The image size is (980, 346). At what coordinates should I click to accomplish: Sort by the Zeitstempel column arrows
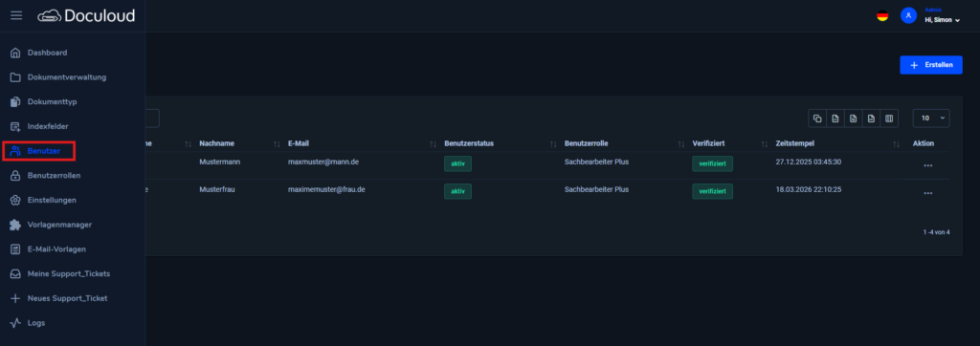[x=896, y=144]
